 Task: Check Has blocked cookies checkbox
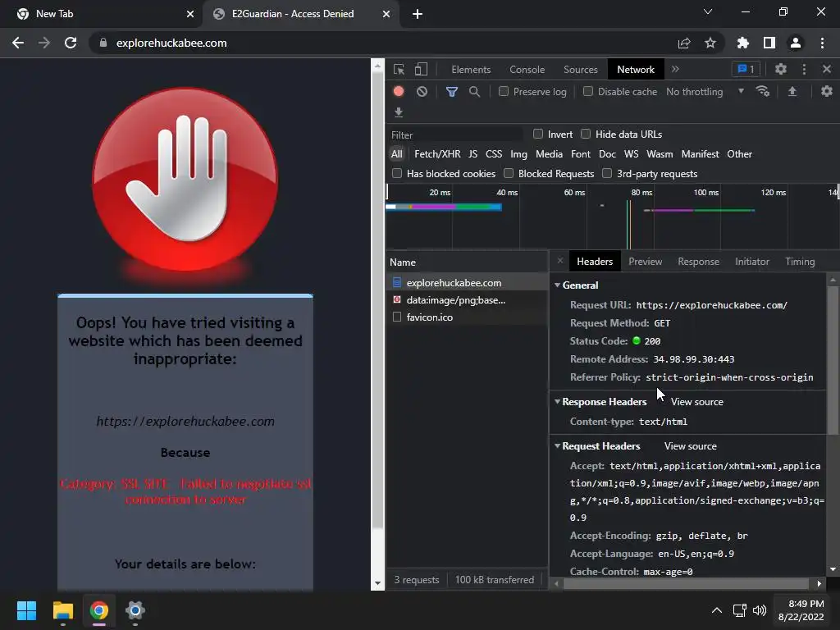pos(397,173)
